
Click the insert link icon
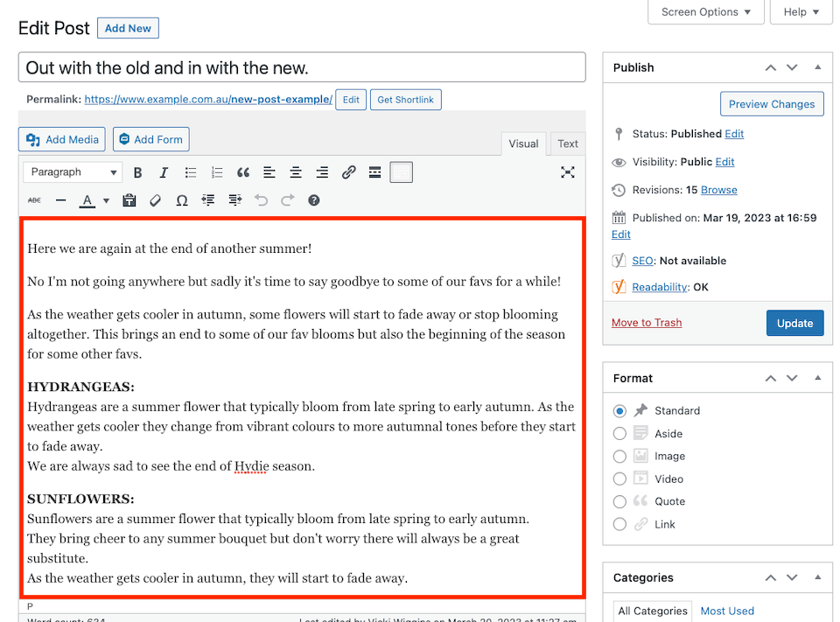(x=348, y=172)
